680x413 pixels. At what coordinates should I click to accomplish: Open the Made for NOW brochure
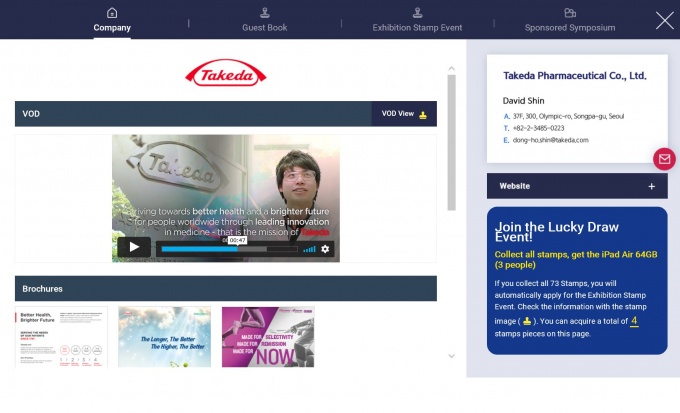[268, 337]
